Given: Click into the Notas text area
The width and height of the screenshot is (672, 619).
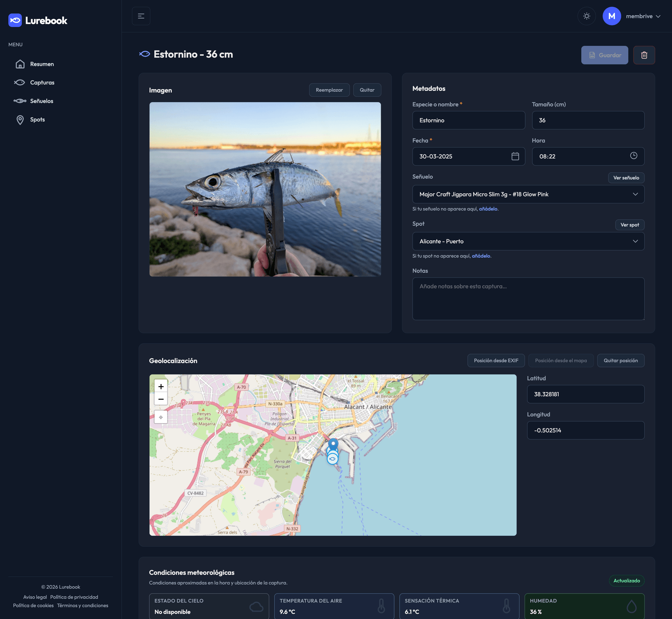Looking at the screenshot, I should click(528, 299).
